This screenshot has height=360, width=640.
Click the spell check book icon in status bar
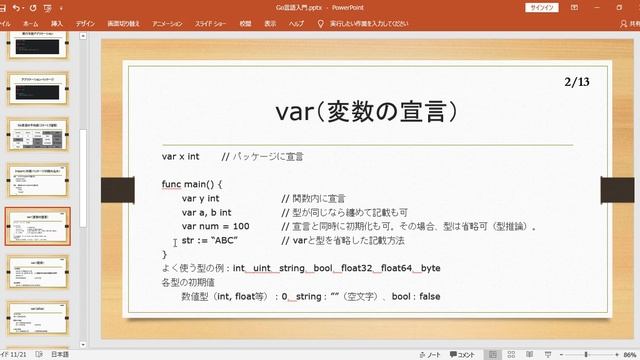point(39,354)
